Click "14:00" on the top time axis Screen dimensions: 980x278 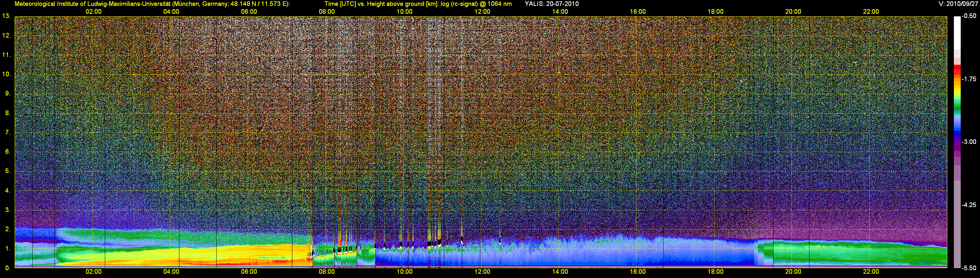click(560, 12)
